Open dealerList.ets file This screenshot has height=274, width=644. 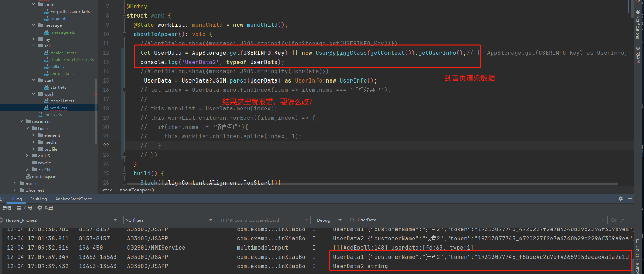tap(63, 53)
